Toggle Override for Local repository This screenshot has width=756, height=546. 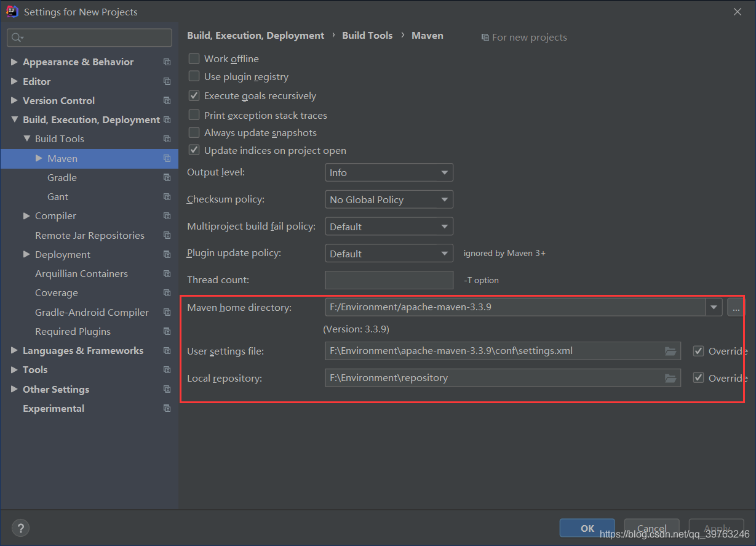click(x=698, y=378)
